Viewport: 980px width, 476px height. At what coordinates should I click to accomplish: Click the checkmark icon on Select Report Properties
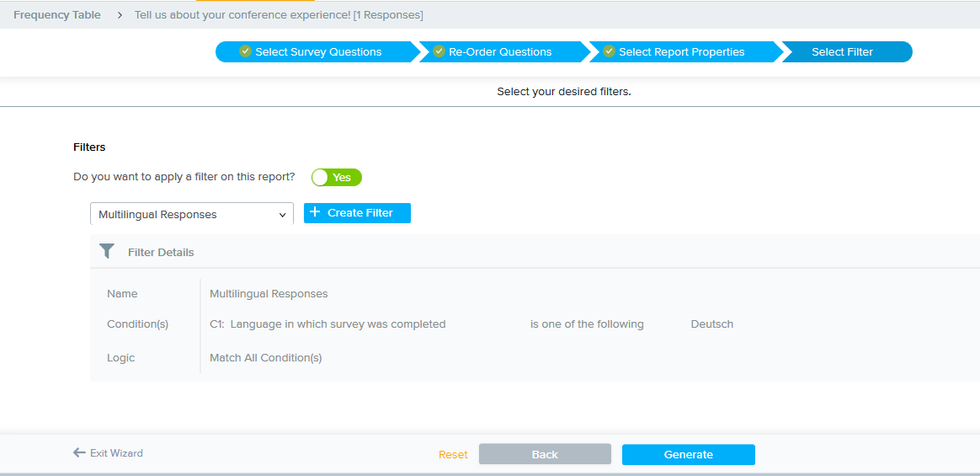pos(609,51)
